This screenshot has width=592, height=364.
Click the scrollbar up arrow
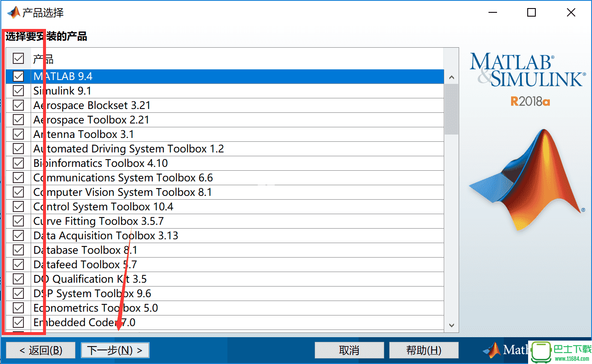(451, 77)
